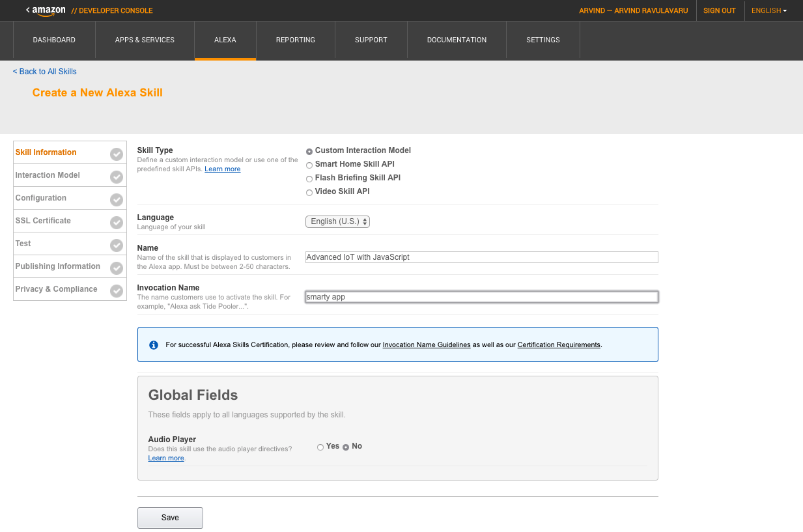Go back to All Skills link
This screenshot has width=803, height=532.
point(45,72)
